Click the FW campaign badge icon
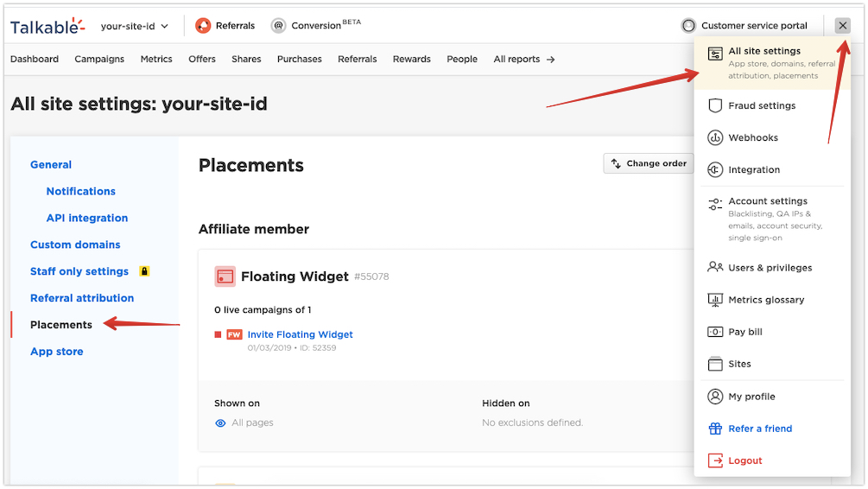 tap(234, 334)
